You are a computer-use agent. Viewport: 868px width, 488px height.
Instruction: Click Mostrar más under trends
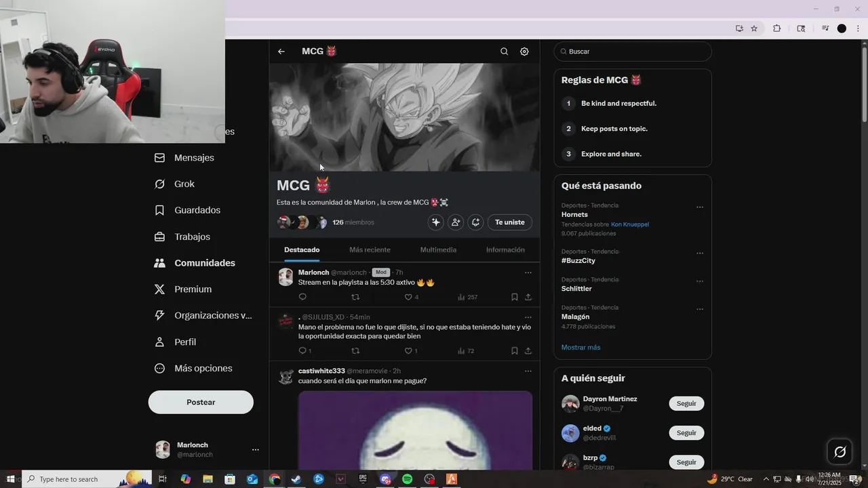coord(580,348)
